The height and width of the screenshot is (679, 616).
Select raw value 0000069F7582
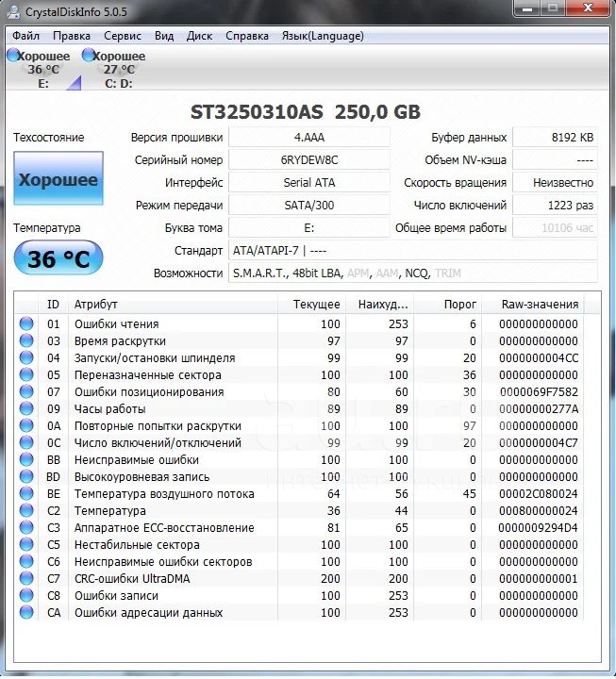coord(539,392)
